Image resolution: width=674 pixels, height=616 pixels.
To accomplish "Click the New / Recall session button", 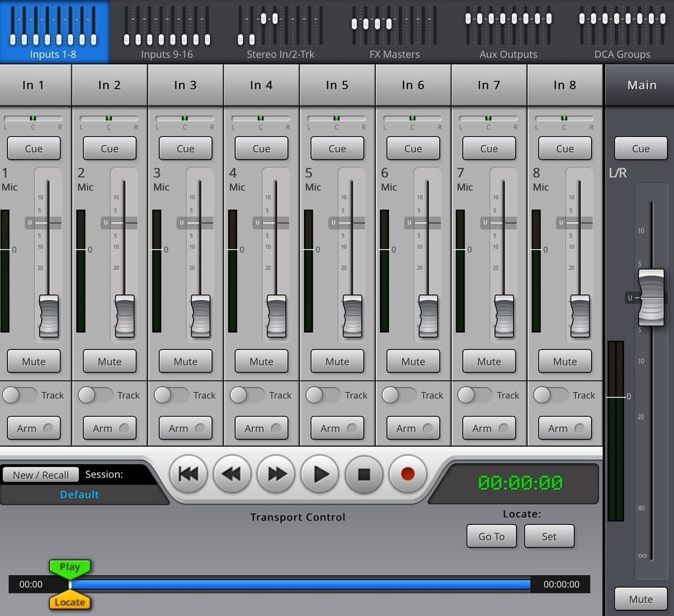I will tap(41, 475).
